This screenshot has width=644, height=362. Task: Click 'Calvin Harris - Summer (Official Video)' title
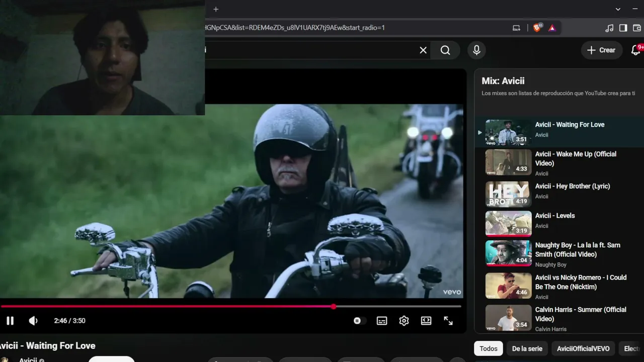(x=581, y=314)
